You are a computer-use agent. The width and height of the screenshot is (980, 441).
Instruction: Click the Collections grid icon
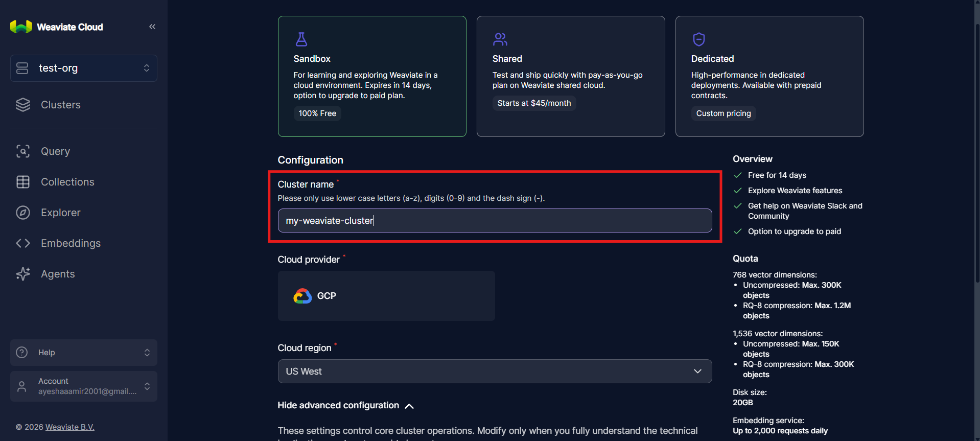click(x=23, y=182)
